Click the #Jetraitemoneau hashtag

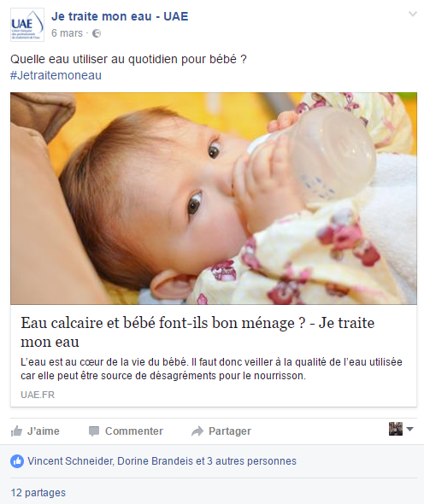56,75
